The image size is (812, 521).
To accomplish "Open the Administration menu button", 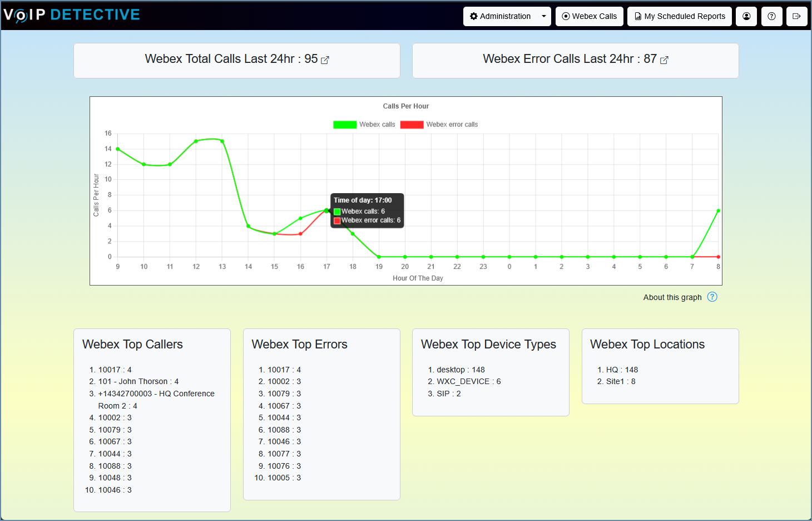I will [x=500, y=16].
